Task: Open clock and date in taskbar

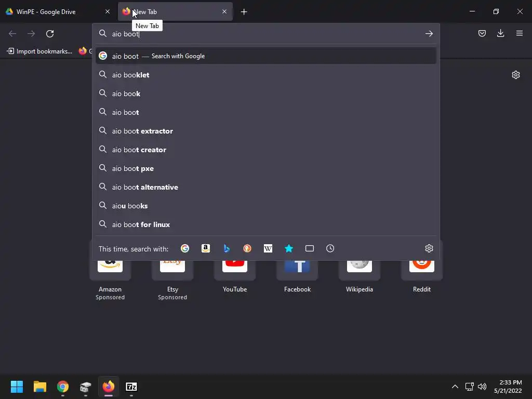Action: tap(508, 387)
